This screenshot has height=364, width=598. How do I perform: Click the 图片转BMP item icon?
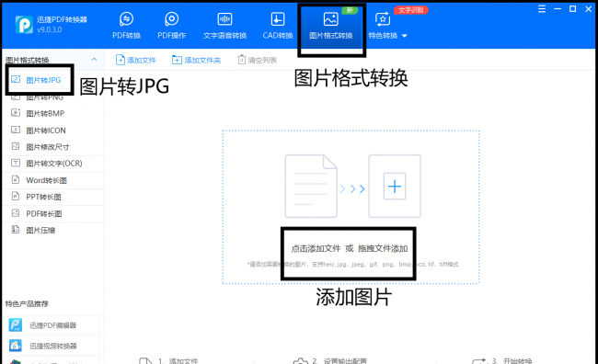click(x=16, y=113)
